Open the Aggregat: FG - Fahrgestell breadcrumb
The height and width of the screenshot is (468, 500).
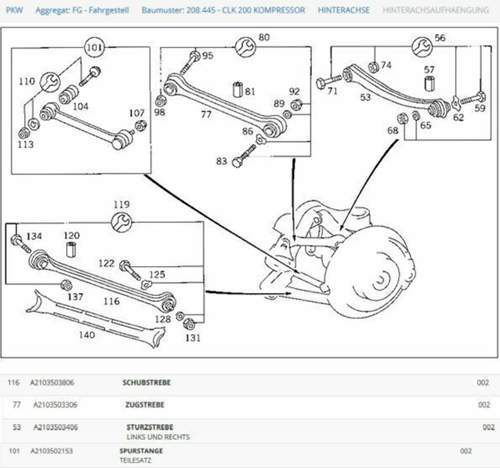point(82,10)
